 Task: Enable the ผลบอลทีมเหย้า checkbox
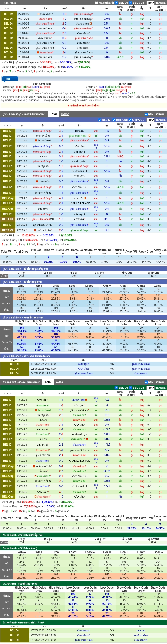pyautogui.click(x=96, y=3)
